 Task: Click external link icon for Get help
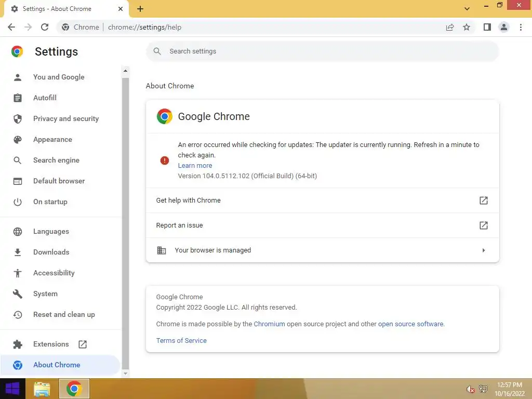coord(484,201)
